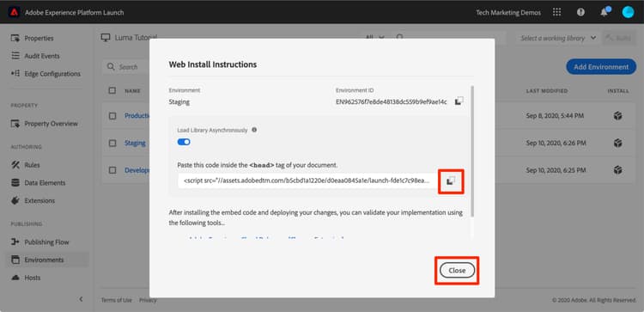Collapse the left sidebar

[x=81, y=299]
